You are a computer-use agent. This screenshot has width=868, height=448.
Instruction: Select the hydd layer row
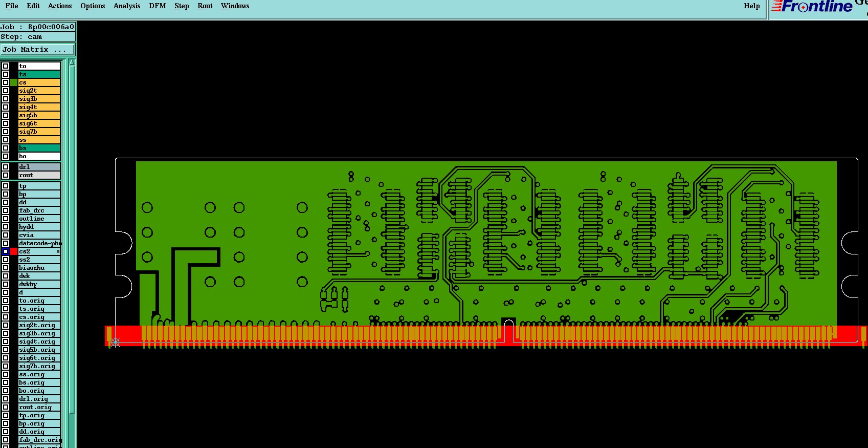(39, 227)
